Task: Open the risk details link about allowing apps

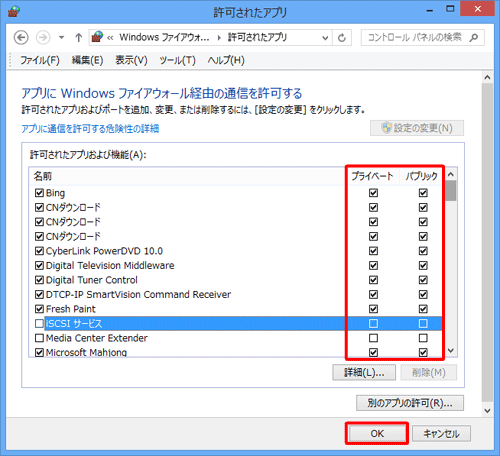Action: 90,129
